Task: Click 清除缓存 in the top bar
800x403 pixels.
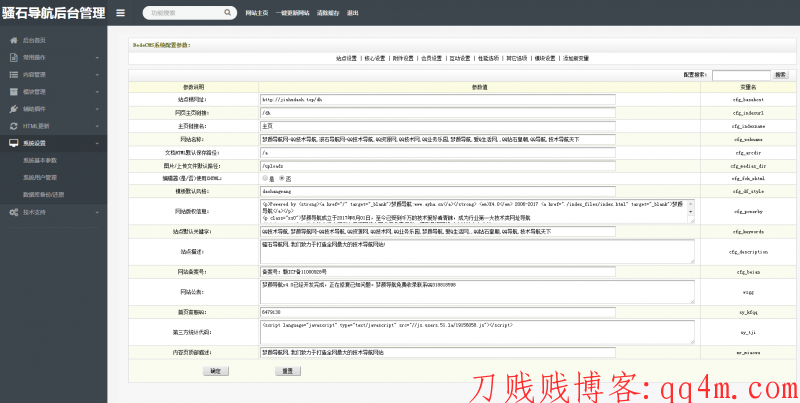Action: tap(328, 13)
